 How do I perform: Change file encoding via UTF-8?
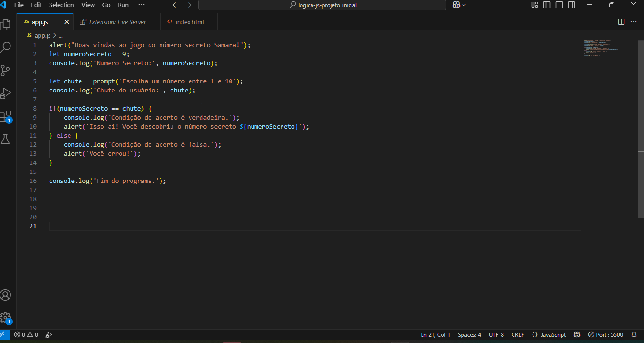[x=496, y=334]
